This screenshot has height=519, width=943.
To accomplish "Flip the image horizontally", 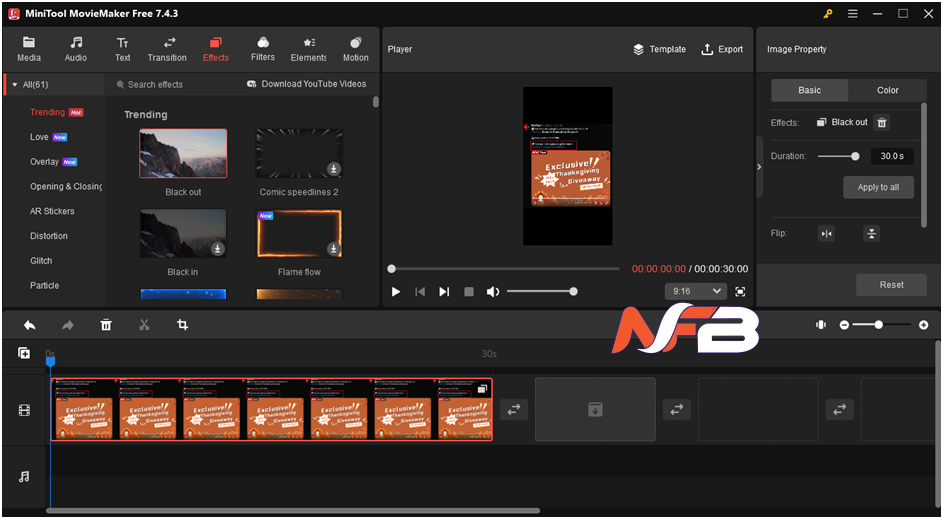I will [826, 233].
